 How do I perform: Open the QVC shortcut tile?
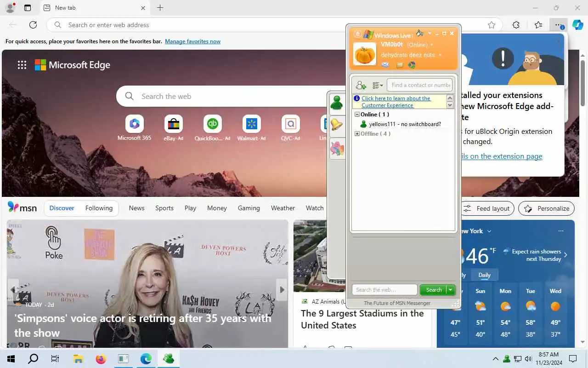(x=290, y=128)
